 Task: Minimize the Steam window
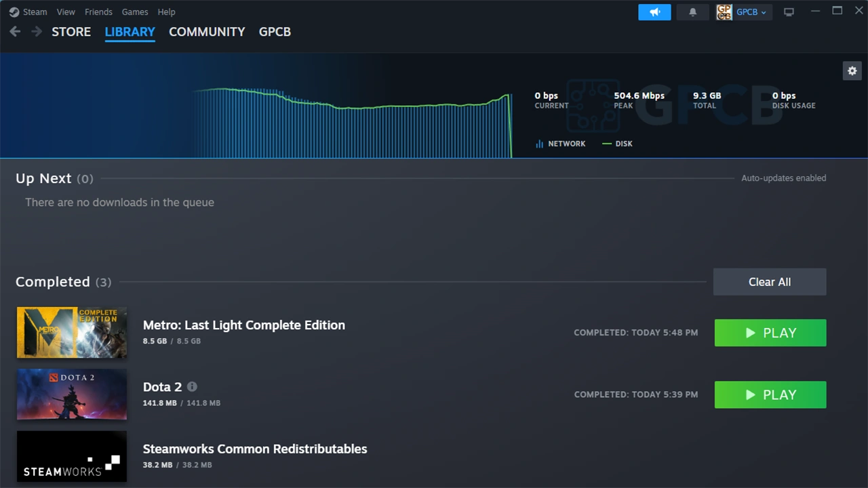click(816, 11)
